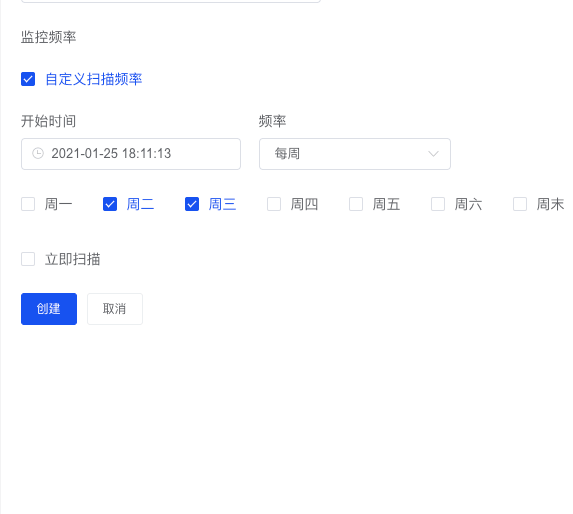Select the 周六 checkbox

point(438,204)
